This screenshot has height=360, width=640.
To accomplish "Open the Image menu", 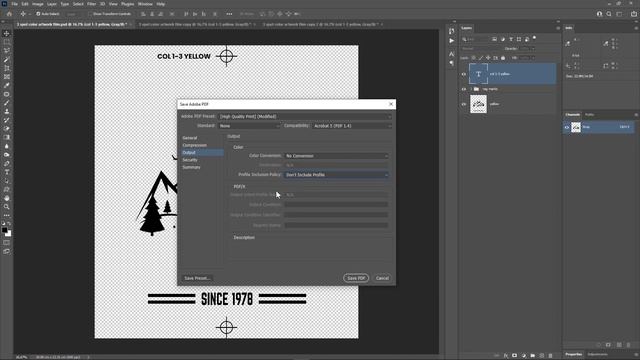I will 38,4.
